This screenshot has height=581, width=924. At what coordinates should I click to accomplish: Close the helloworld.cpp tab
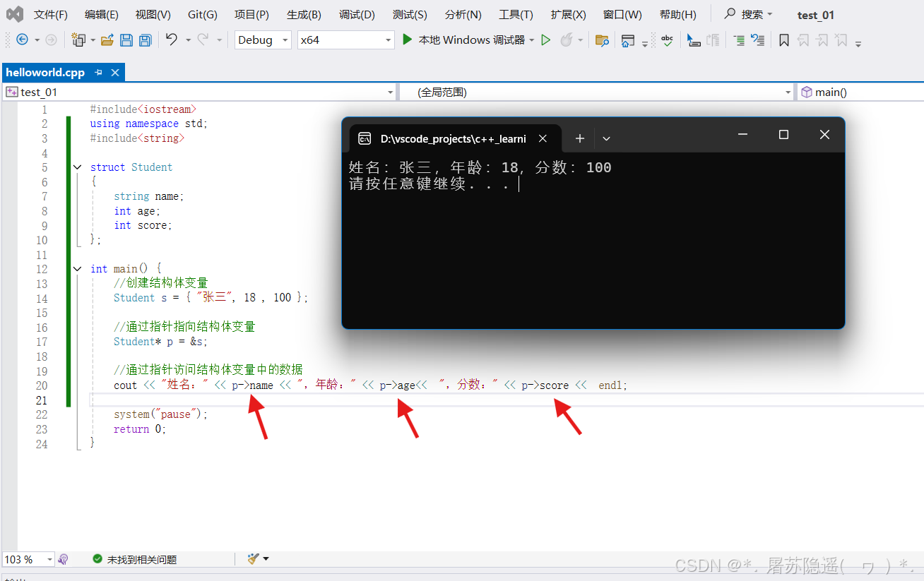115,72
